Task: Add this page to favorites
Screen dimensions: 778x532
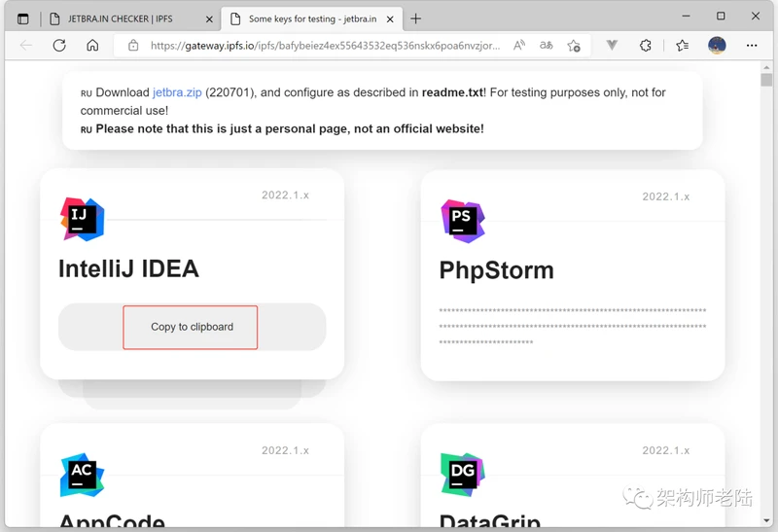Action: click(574, 46)
